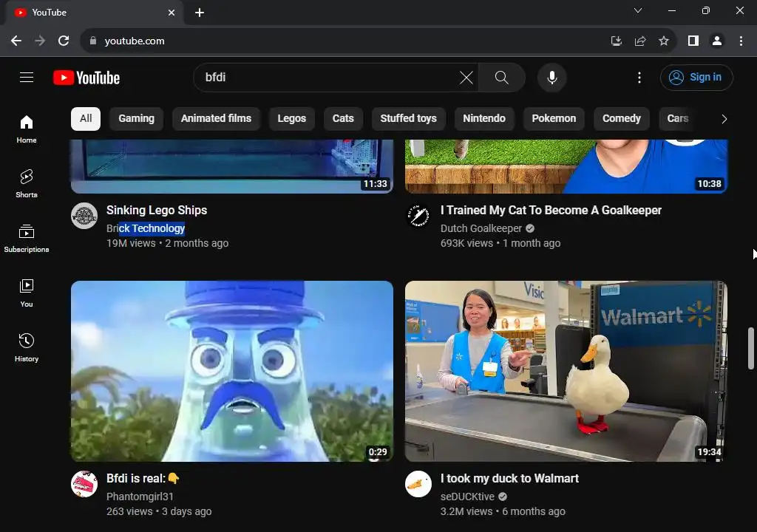Image resolution: width=757 pixels, height=532 pixels.
Task: Open YouTube settings three-dot menu
Action: (639, 78)
